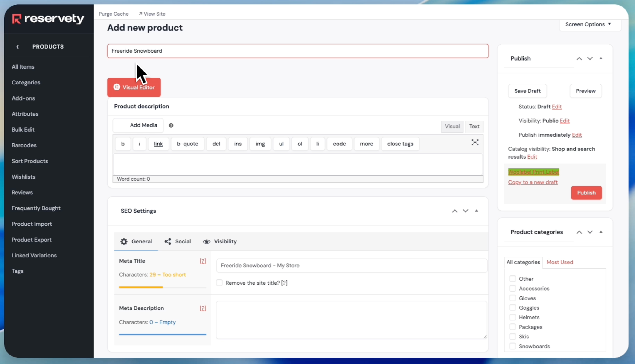Click the reservety logo
This screenshot has width=635, height=364.
pos(48,19)
